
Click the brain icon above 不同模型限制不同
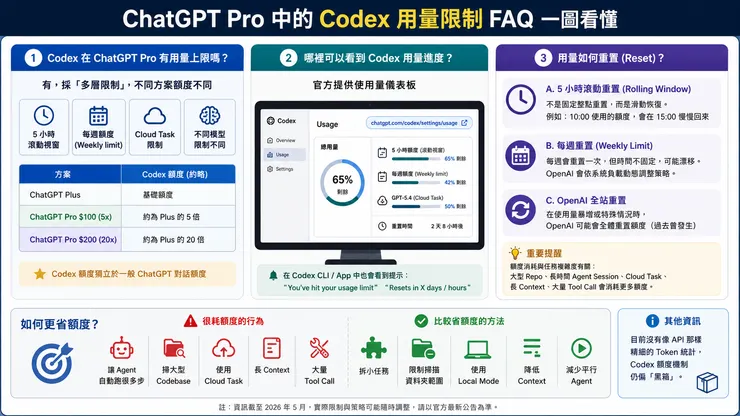tap(210, 116)
